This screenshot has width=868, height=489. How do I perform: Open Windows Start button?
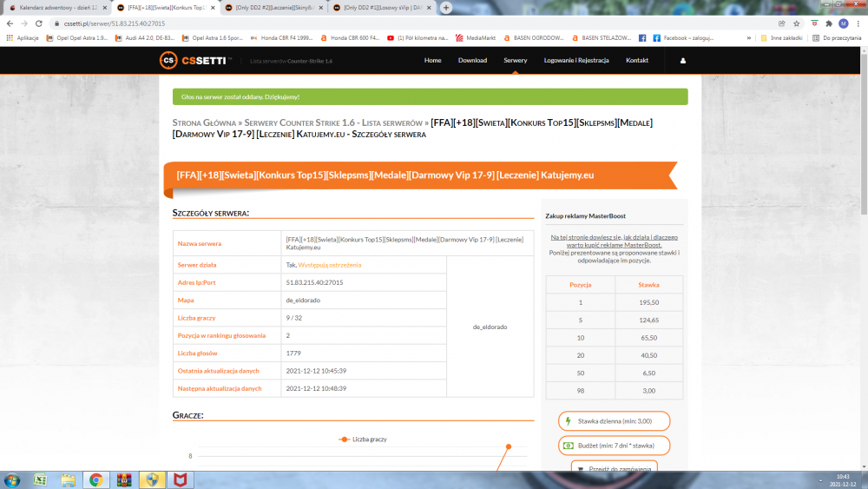(x=11, y=479)
